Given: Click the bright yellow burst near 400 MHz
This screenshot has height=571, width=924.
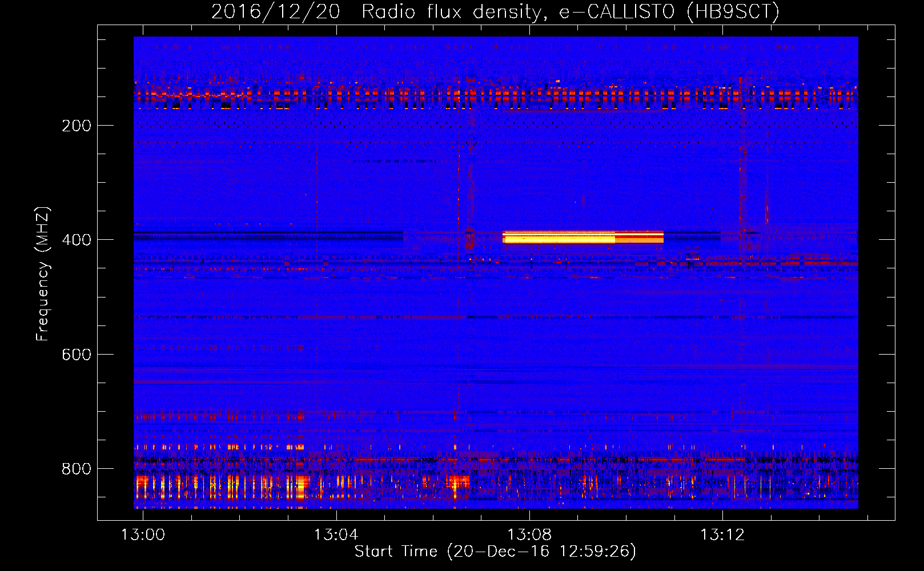Looking at the screenshot, I should [582, 237].
